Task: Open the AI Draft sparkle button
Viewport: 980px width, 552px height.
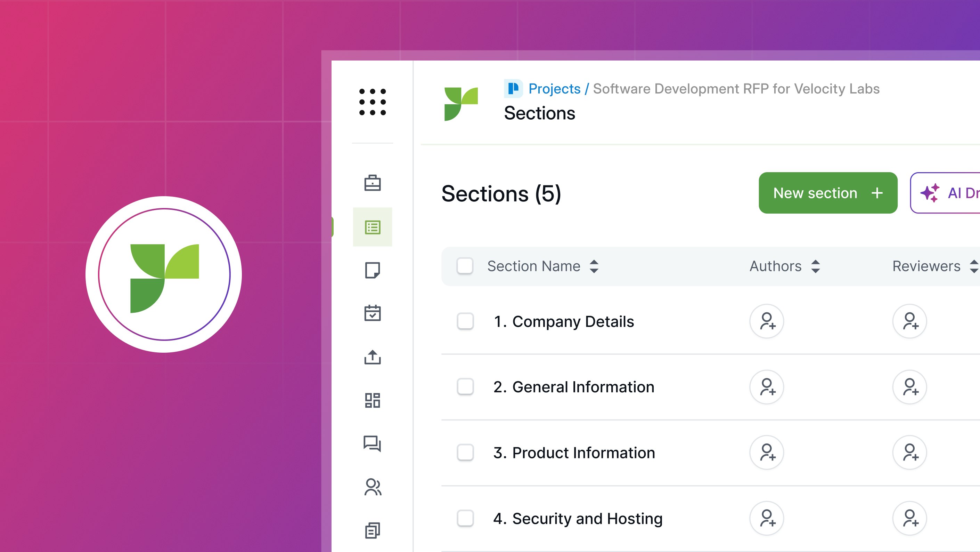Action: pos(955,193)
